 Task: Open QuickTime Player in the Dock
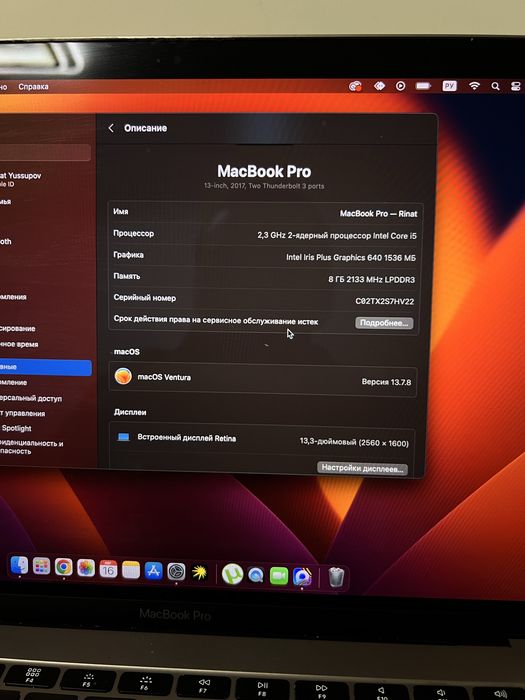tap(256, 575)
